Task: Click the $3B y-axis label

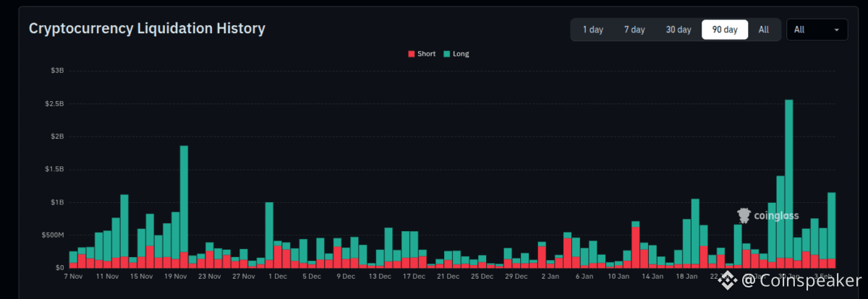Action: click(56, 71)
